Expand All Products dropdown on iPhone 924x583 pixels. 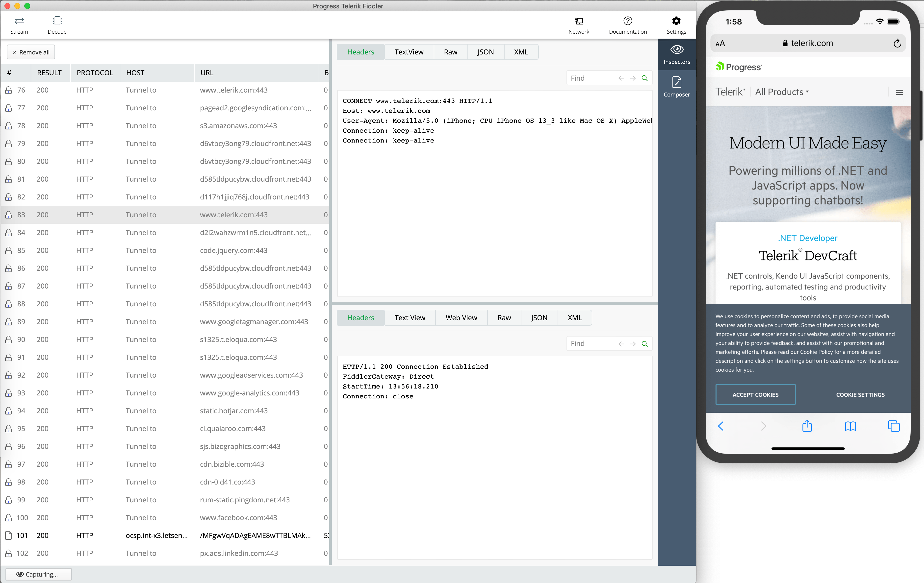782,92
